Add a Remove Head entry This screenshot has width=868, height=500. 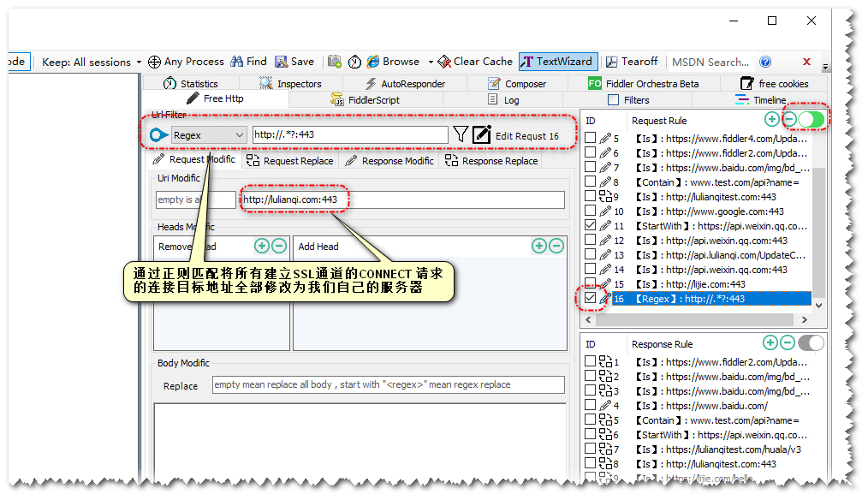pos(262,246)
